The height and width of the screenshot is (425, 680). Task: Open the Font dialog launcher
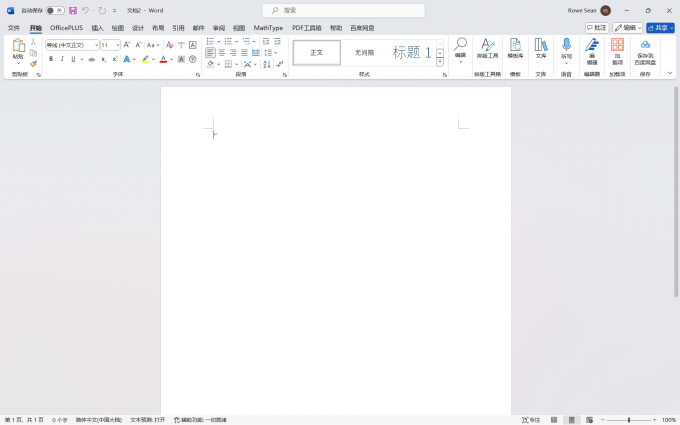pyautogui.click(x=198, y=75)
